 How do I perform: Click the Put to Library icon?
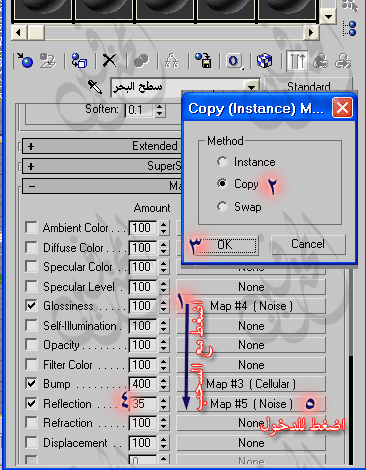click(x=203, y=61)
